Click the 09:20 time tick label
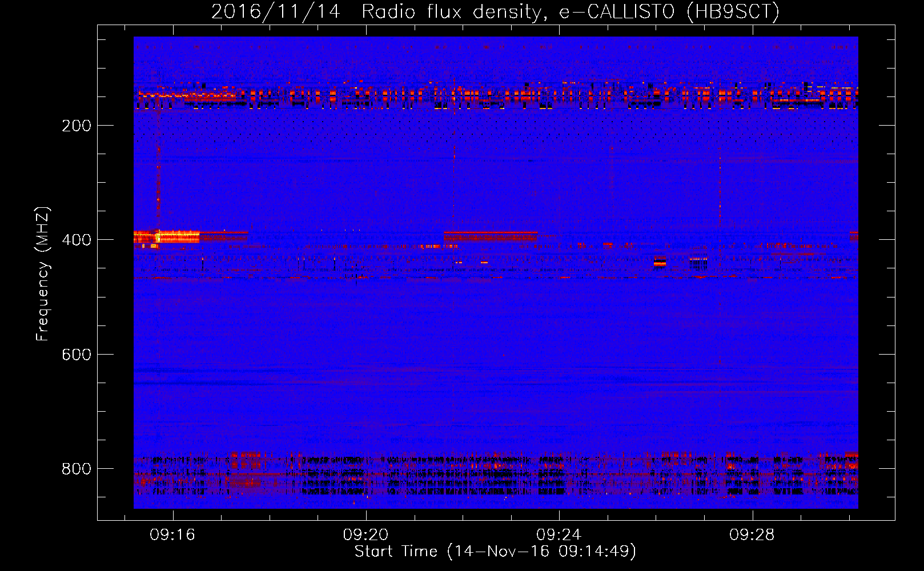 (365, 535)
